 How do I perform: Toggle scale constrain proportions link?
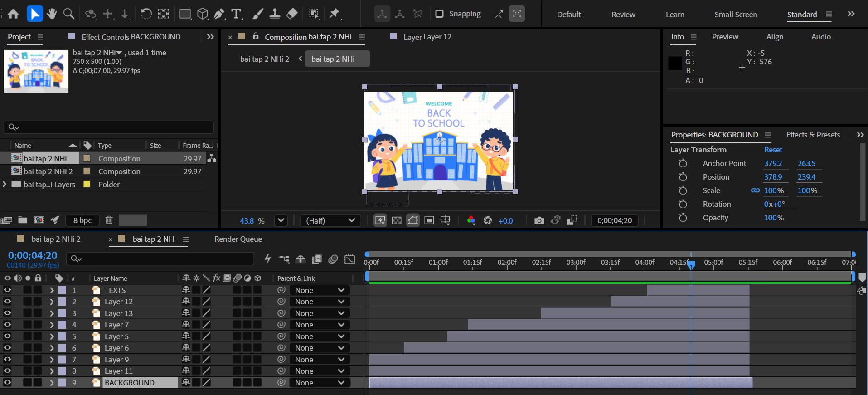point(755,190)
